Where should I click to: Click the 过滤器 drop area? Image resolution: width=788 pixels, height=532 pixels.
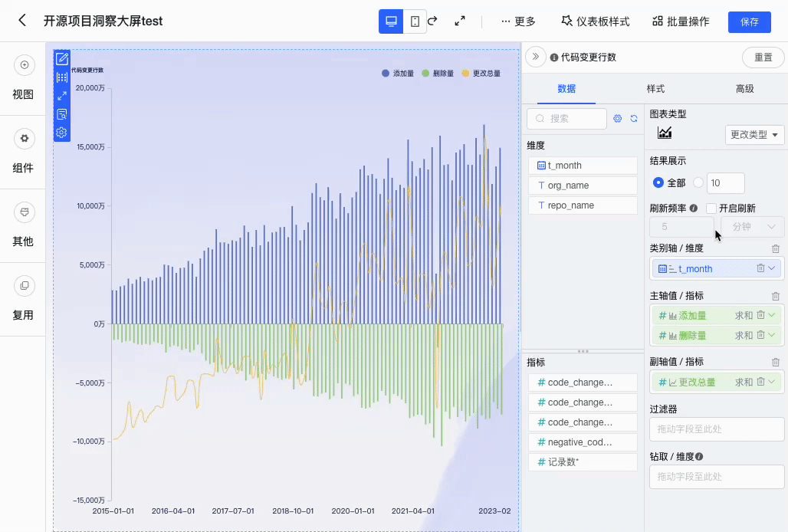pyautogui.click(x=717, y=429)
